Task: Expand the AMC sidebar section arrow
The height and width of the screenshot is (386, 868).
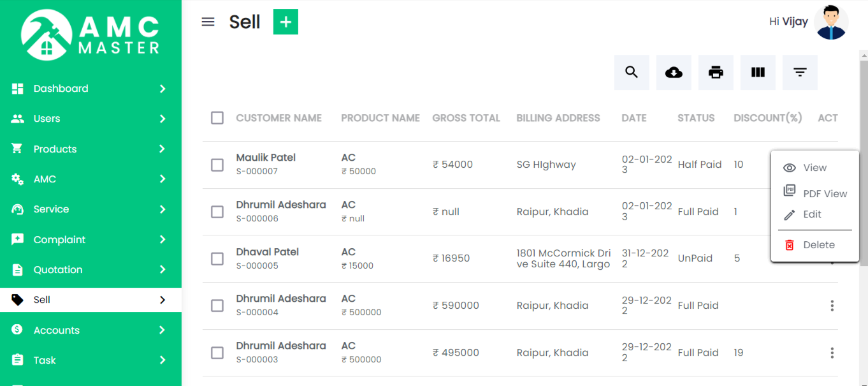Action: click(x=163, y=179)
